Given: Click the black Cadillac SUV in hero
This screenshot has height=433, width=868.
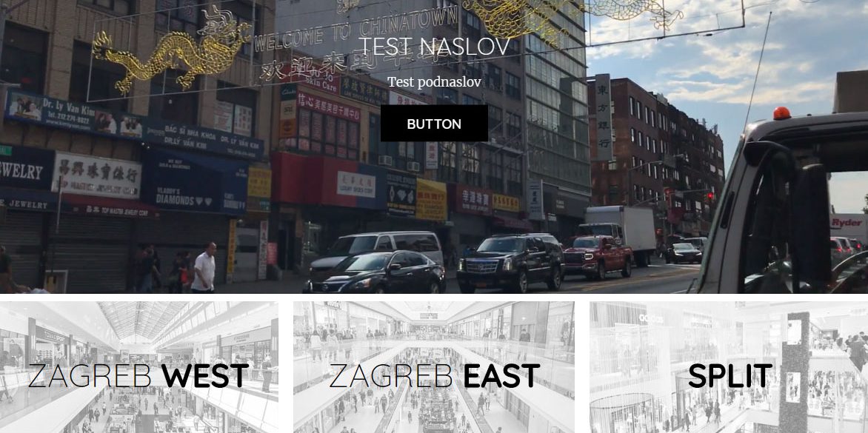Looking at the screenshot, I should [510, 263].
